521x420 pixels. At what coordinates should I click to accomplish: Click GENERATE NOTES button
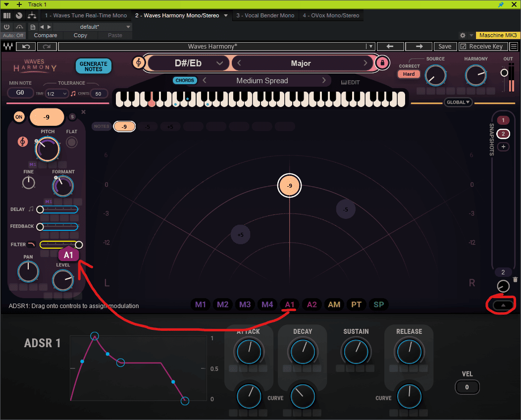94,66
